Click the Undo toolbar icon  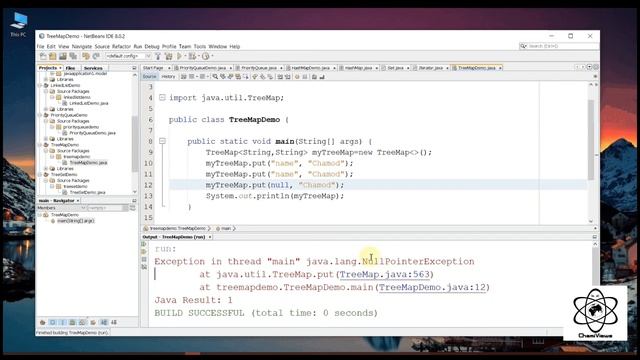point(86,56)
